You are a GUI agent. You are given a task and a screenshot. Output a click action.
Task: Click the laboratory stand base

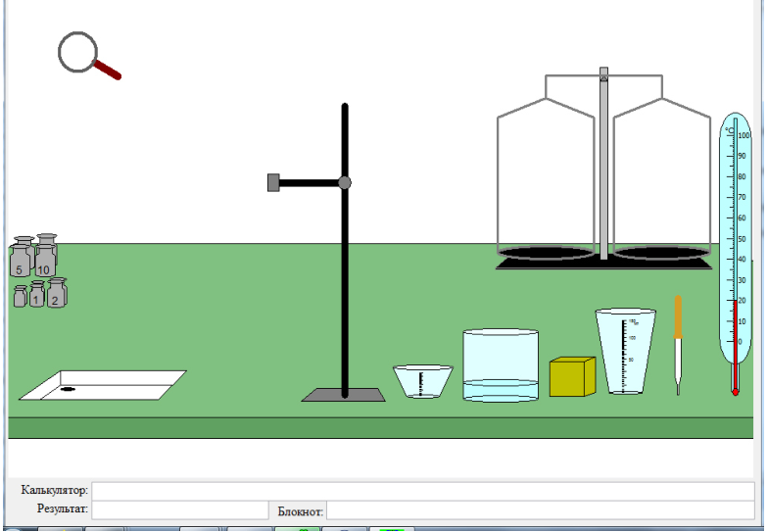(x=343, y=395)
